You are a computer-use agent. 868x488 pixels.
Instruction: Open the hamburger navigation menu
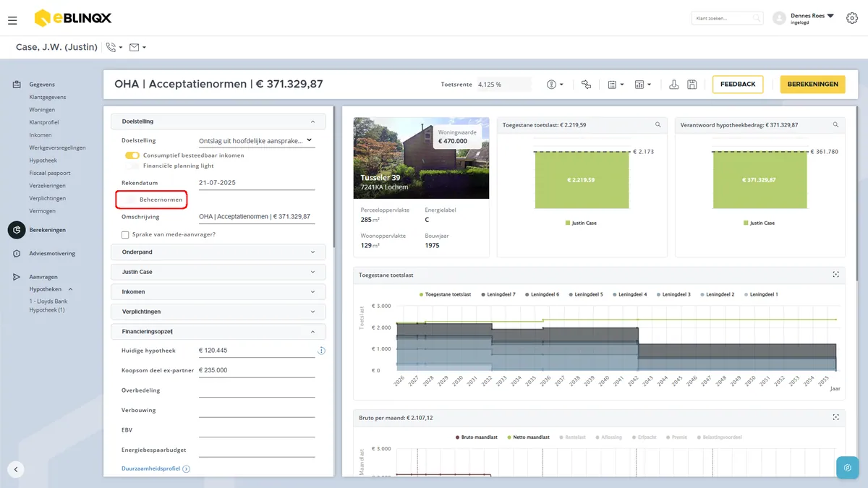[12, 20]
